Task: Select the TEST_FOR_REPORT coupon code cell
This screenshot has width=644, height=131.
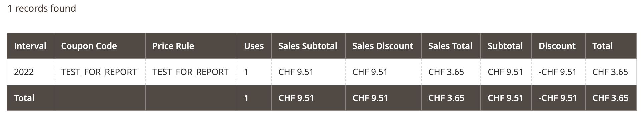Action: tap(99, 72)
